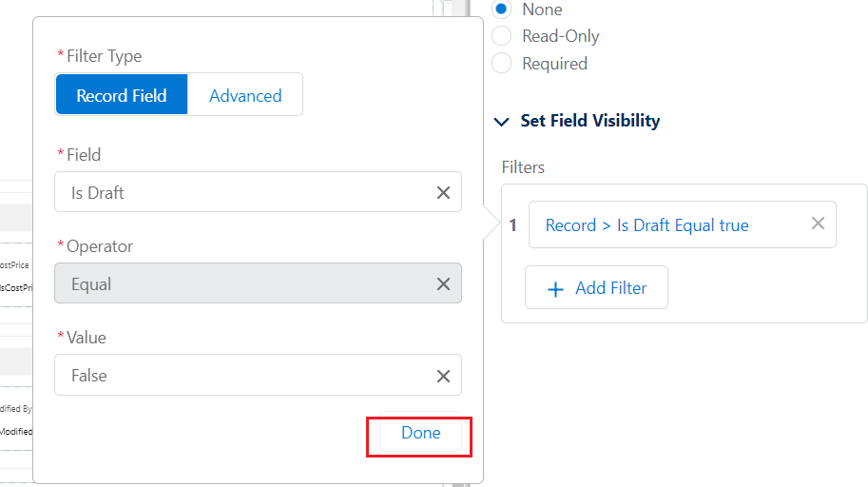Screen dimensions: 868x487
Task: Select the partially hidden CostPrice field label
Action: [14, 265]
